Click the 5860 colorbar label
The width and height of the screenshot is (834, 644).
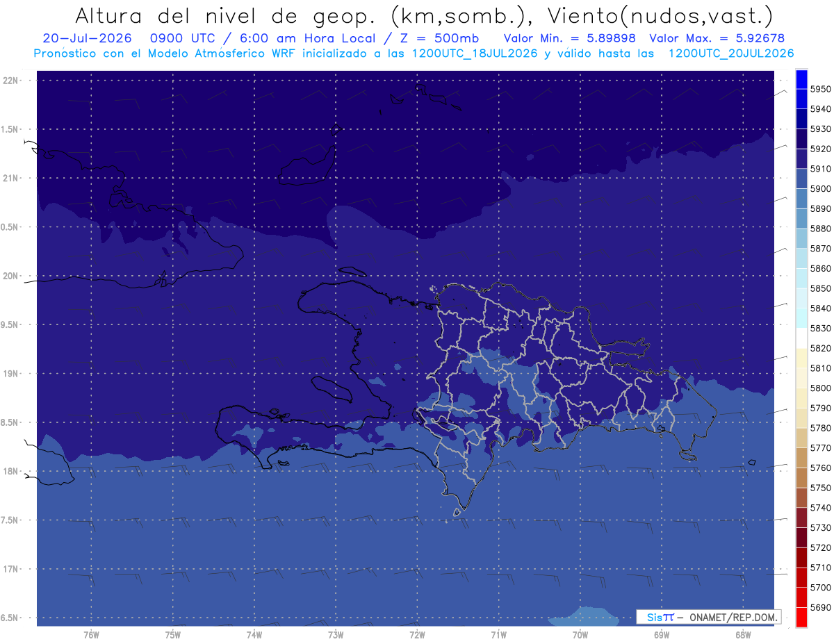pos(821,268)
